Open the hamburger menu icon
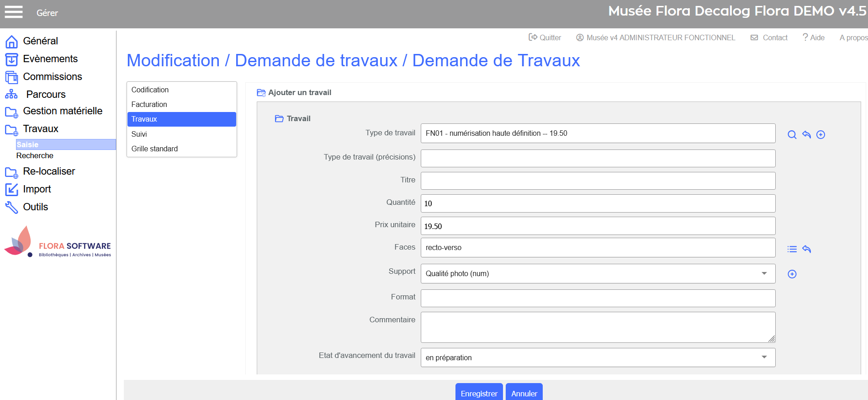Screen dimensions: 868x400 click(14, 12)
